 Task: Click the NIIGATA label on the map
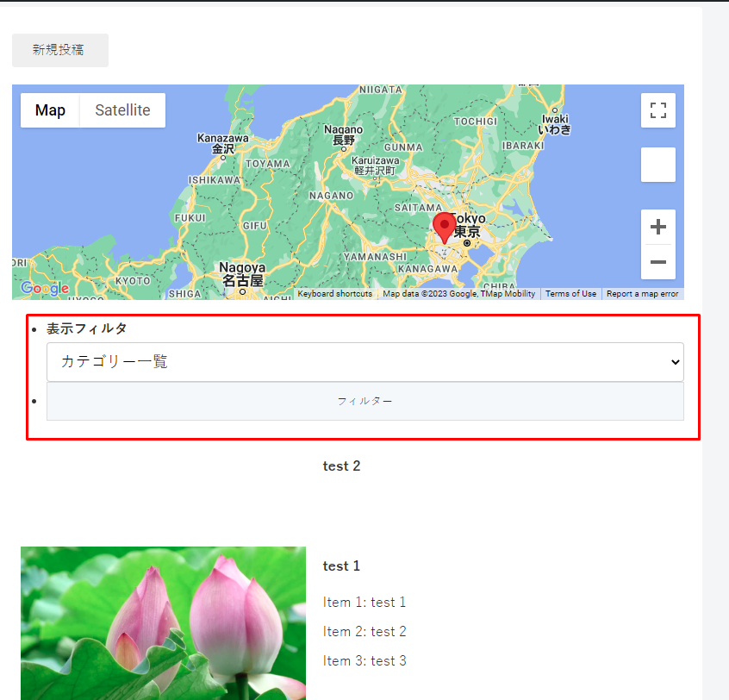381,90
